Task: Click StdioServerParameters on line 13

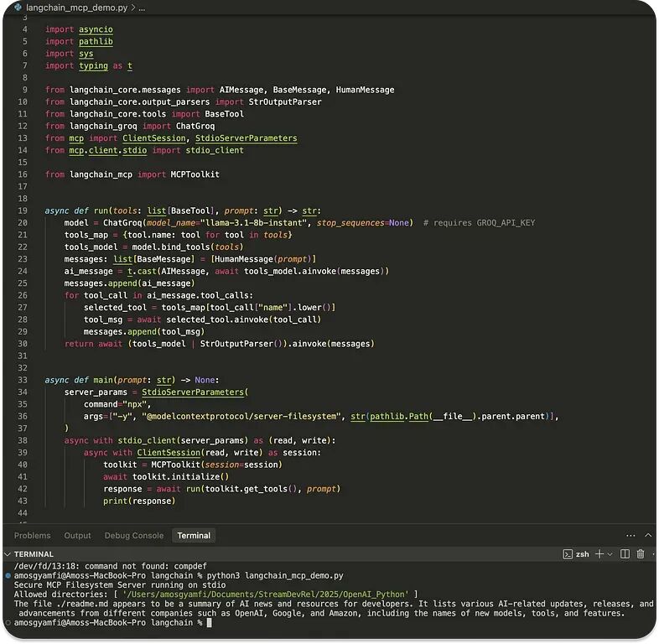Action: (246, 138)
